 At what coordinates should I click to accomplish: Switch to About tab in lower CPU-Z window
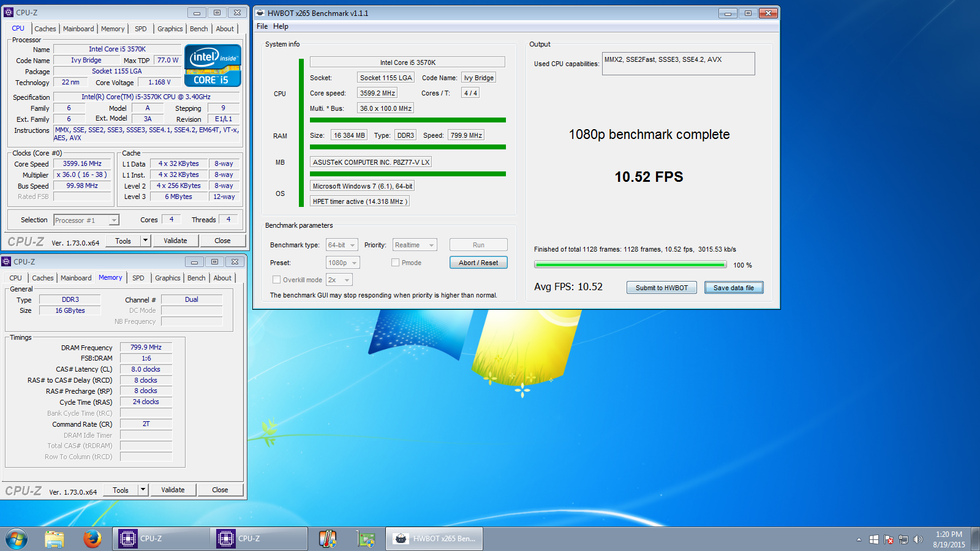coord(222,278)
